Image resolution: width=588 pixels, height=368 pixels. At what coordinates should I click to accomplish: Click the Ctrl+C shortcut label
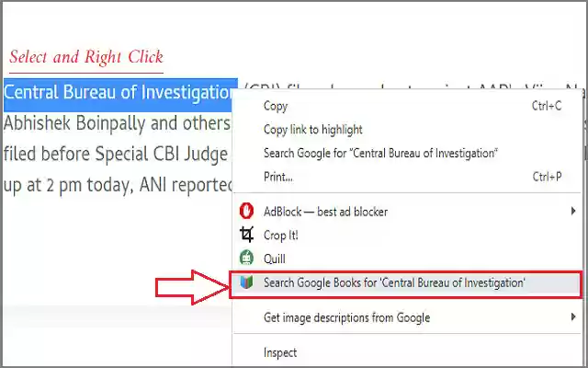[547, 107]
